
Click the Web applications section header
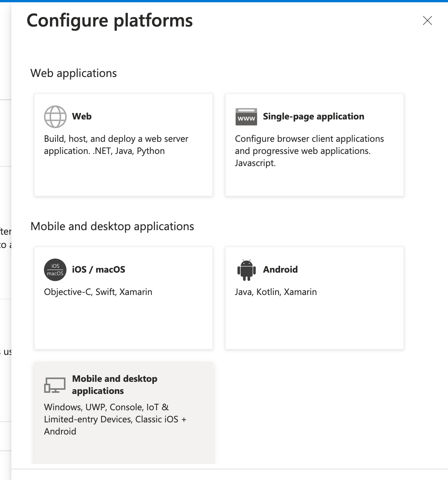tap(74, 73)
